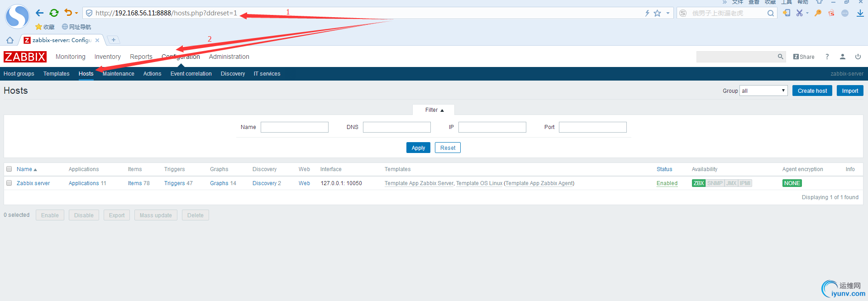Click the round three-dots more icon
868x301 pixels.
click(x=845, y=13)
